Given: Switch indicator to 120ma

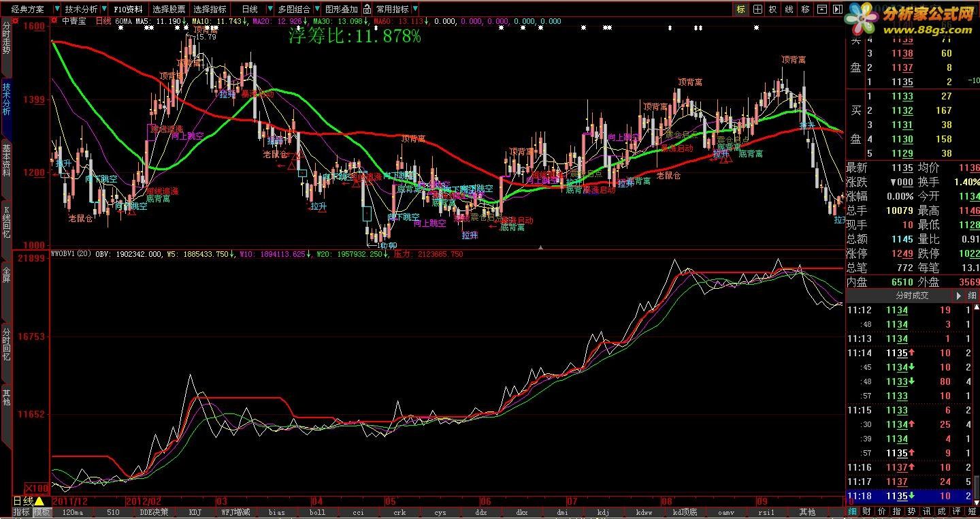Looking at the screenshot, I should pos(72,512).
